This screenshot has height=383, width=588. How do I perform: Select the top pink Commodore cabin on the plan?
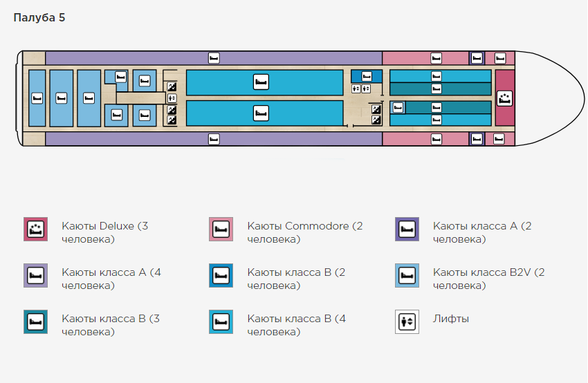pyautogui.click(x=437, y=58)
